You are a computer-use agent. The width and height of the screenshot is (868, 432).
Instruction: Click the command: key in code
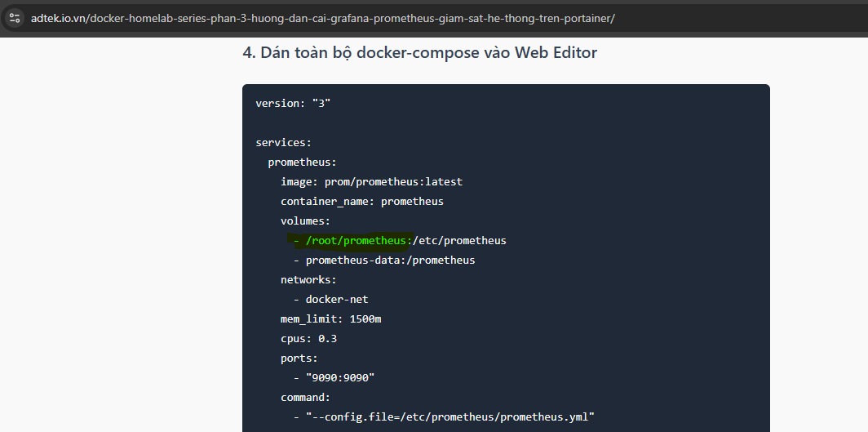pyautogui.click(x=305, y=397)
